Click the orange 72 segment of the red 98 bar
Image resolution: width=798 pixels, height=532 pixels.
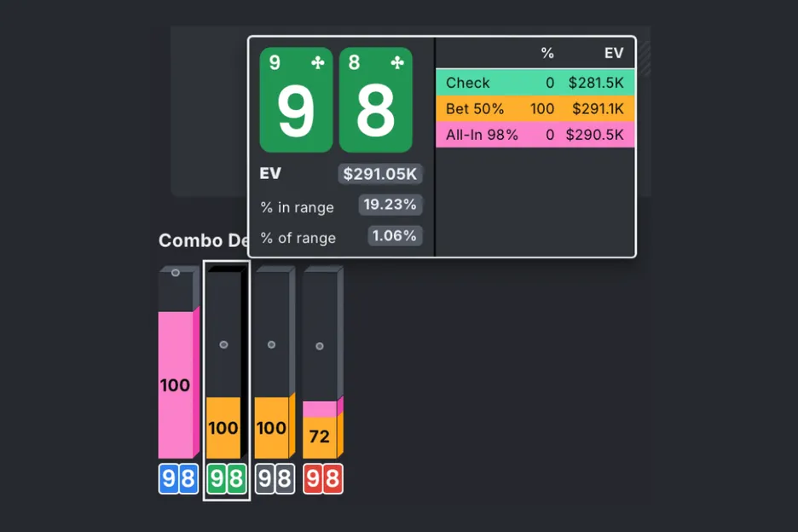pyautogui.click(x=320, y=437)
